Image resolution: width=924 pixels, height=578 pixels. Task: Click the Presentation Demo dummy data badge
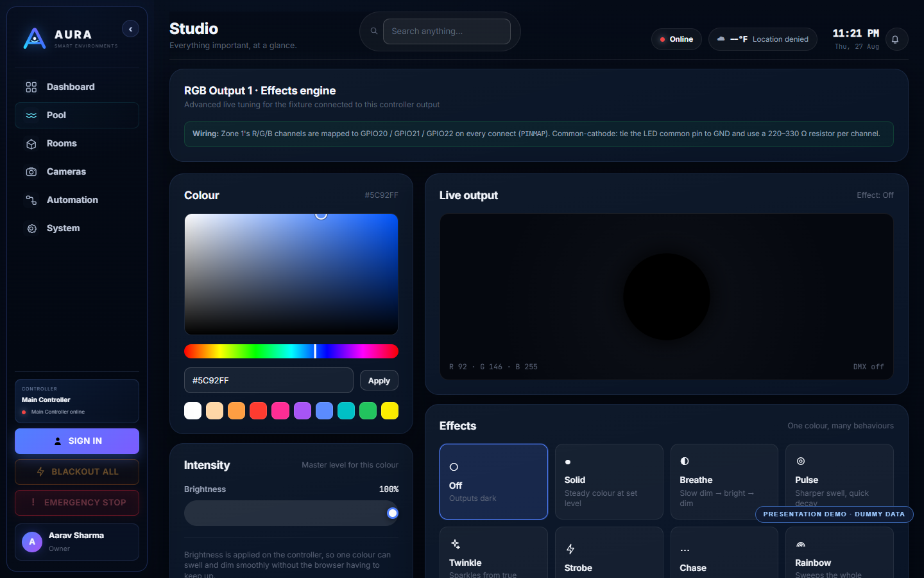[x=834, y=514]
